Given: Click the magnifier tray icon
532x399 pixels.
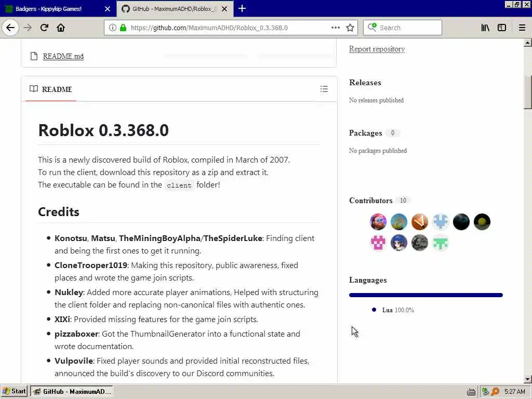Looking at the screenshot, I should [495, 392].
